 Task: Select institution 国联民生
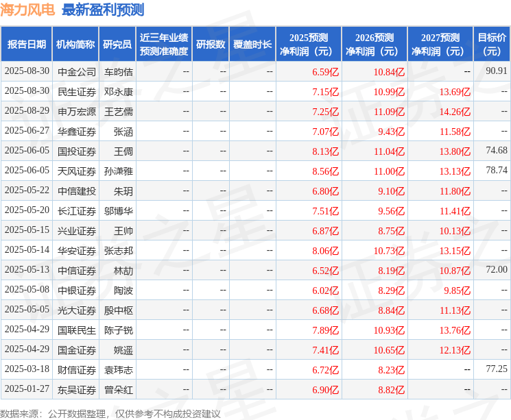click(x=77, y=330)
